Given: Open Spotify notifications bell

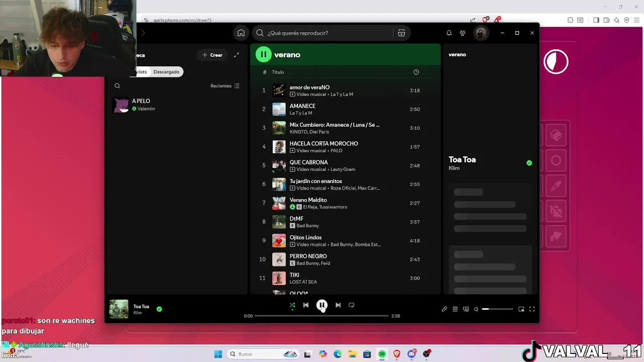Looking at the screenshot, I should 449,33.
